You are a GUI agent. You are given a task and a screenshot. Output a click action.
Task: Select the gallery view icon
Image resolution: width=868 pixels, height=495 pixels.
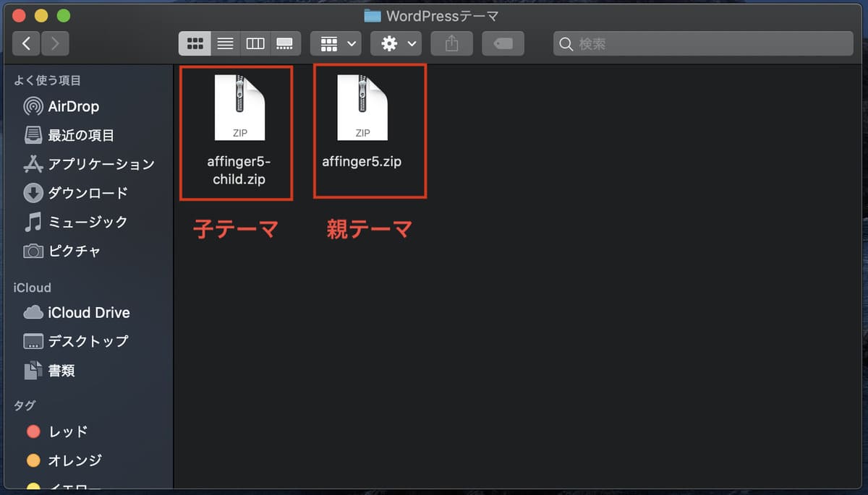coord(285,43)
